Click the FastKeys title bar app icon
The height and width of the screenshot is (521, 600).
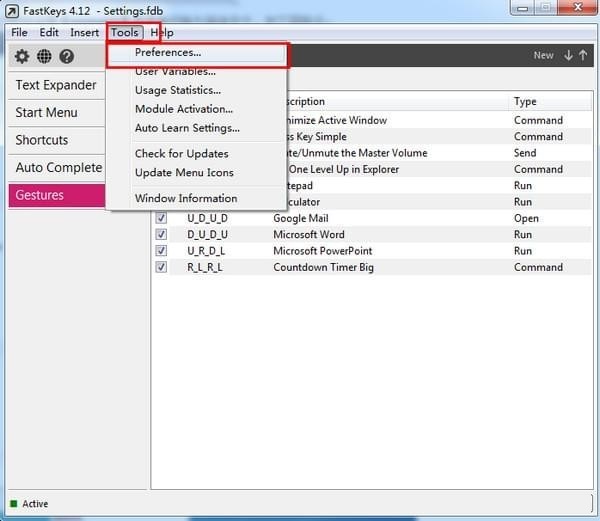coord(12,9)
